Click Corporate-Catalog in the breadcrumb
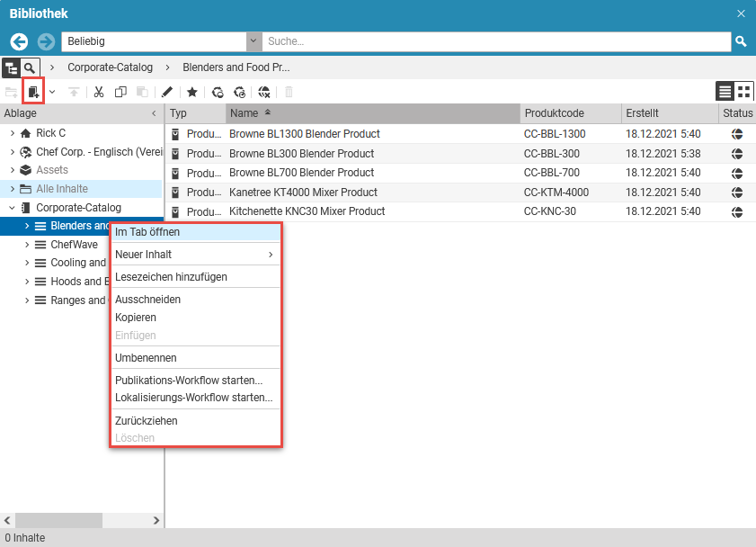This screenshot has width=756, height=547. tap(110, 67)
